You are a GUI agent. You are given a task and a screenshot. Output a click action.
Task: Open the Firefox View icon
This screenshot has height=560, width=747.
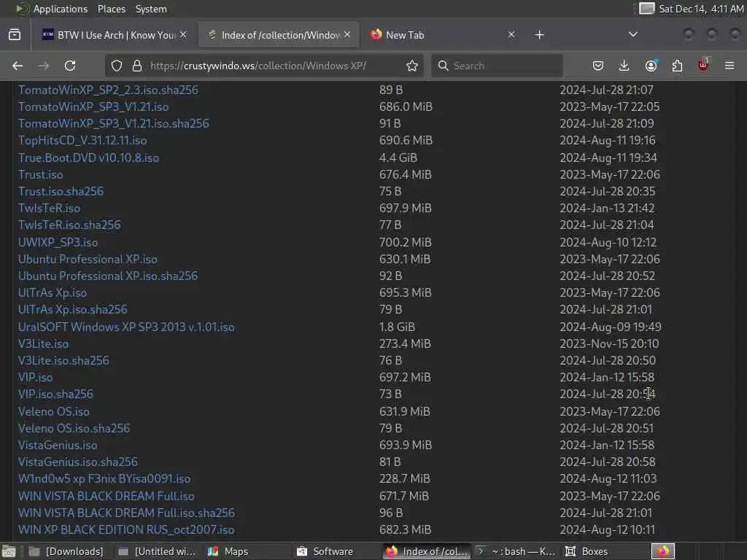[x=15, y=35]
